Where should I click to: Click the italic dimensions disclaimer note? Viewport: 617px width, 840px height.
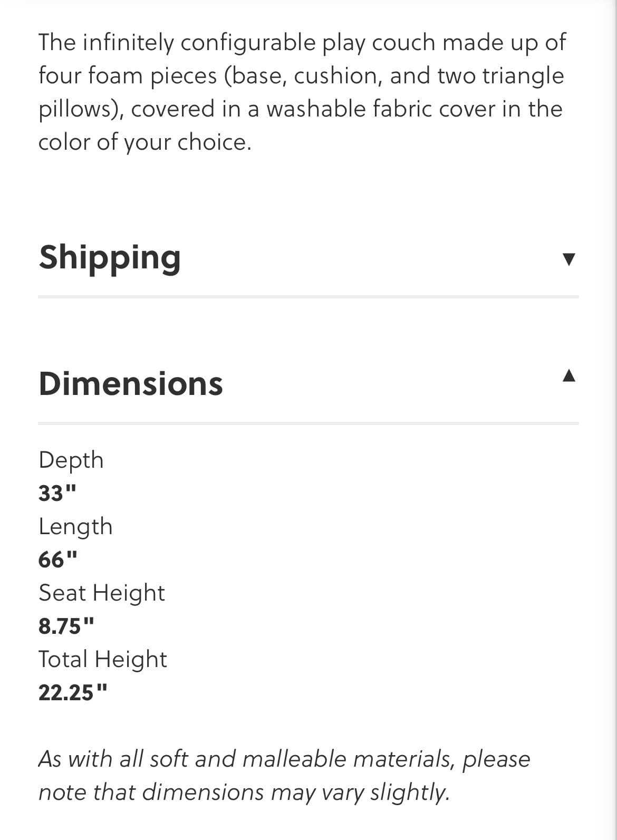284,775
